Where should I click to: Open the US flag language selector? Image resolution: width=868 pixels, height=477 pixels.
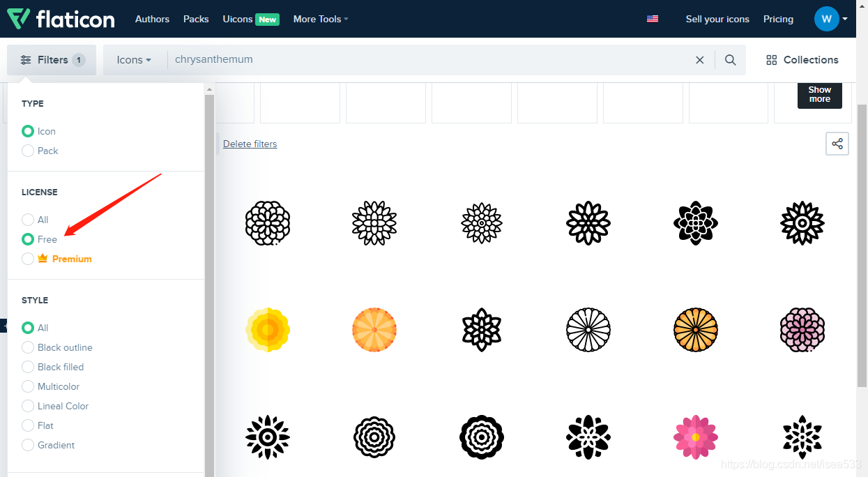653,19
